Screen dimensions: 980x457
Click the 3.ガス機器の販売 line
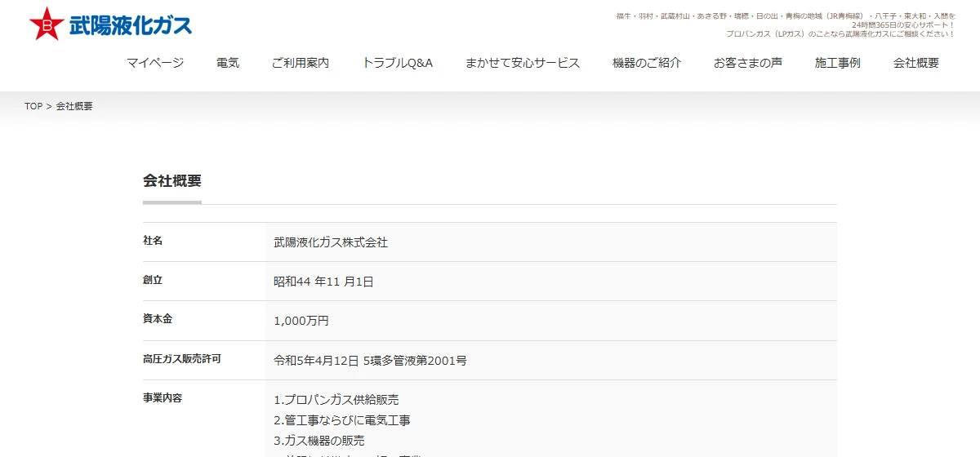319,441
